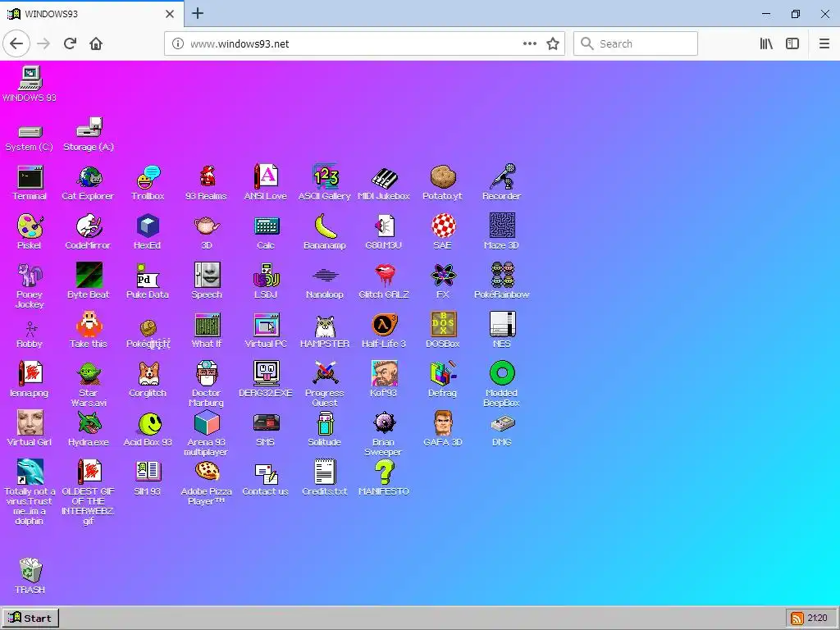The height and width of the screenshot is (630, 840).
Task: Open lenna.png image file
Action: (30, 373)
